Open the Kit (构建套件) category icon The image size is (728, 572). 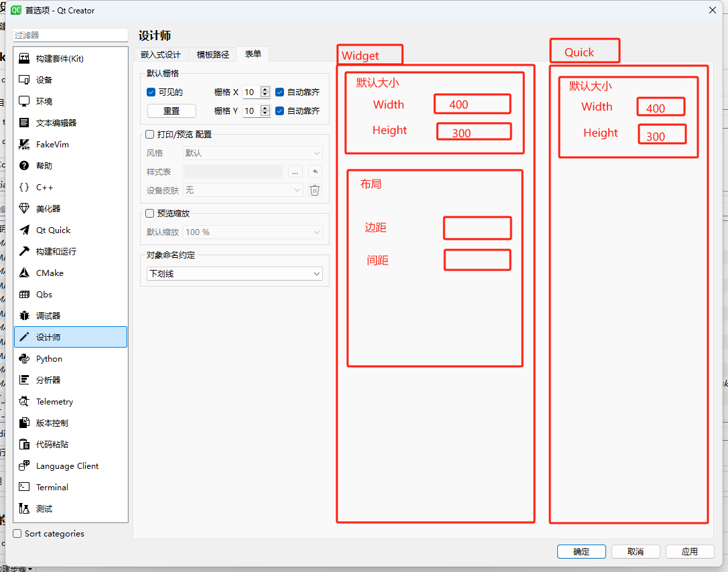[x=24, y=58]
